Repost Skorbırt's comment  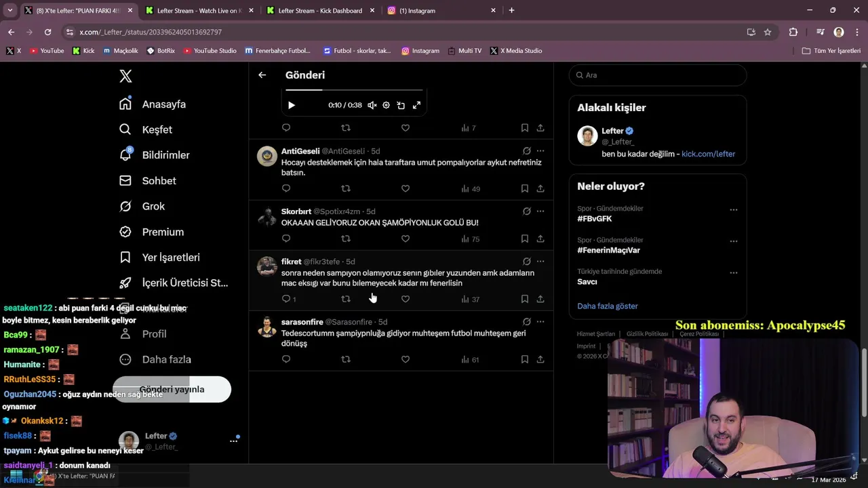tap(346, 239)
